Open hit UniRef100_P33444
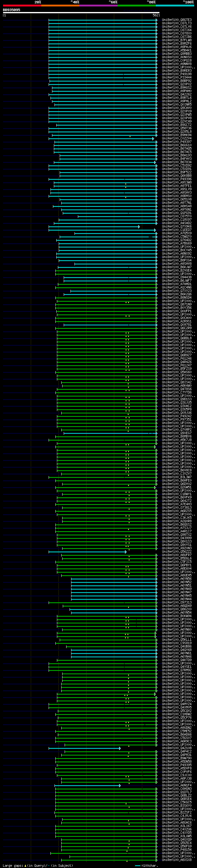Viewport: 197px width, 868px height. [177, 78]
